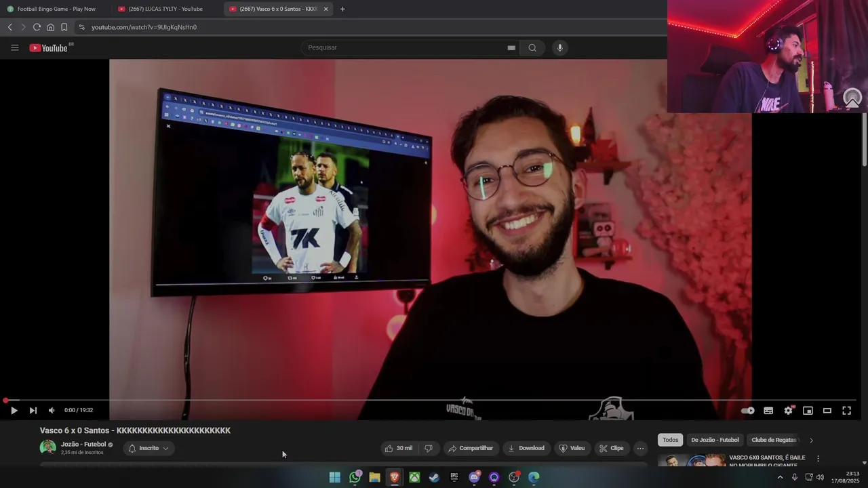The height and width of the screenshot is (488, 868).
Task: Start voice search with microphone
Action: tap(559, 47)
